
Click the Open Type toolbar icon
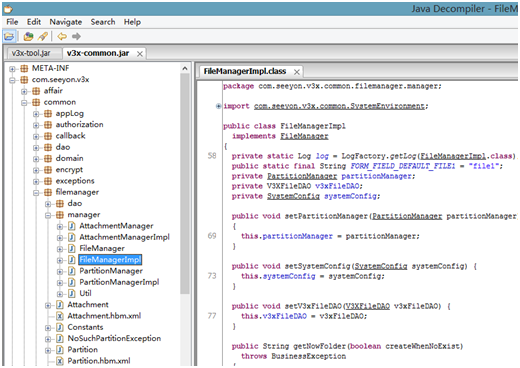click(28, 36)
